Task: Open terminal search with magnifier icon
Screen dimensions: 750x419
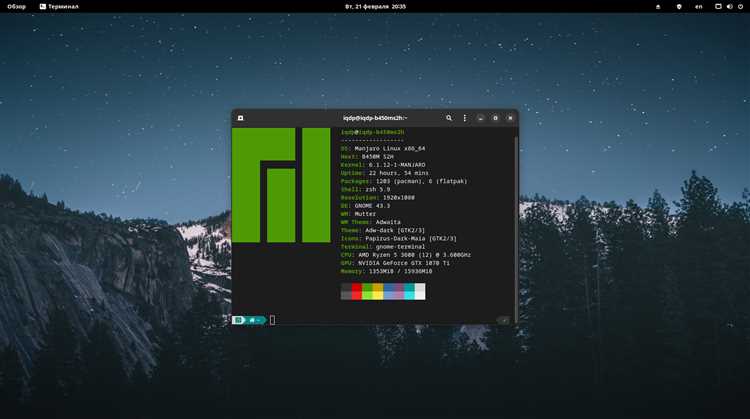Action: tap(449, 118)
